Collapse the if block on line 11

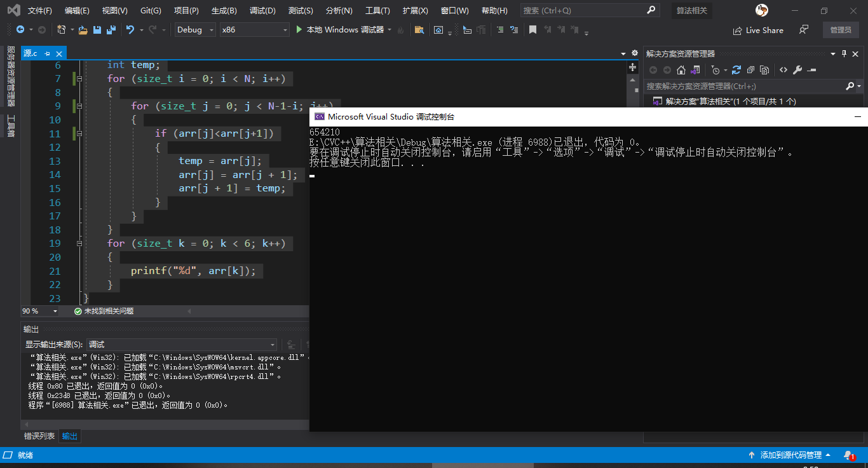(x=79, y=134)
